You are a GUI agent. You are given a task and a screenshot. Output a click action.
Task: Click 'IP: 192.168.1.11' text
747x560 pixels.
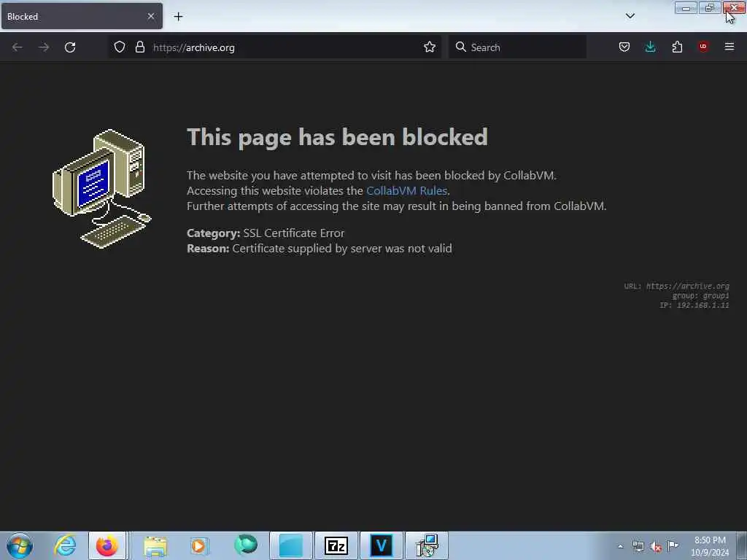694,306
